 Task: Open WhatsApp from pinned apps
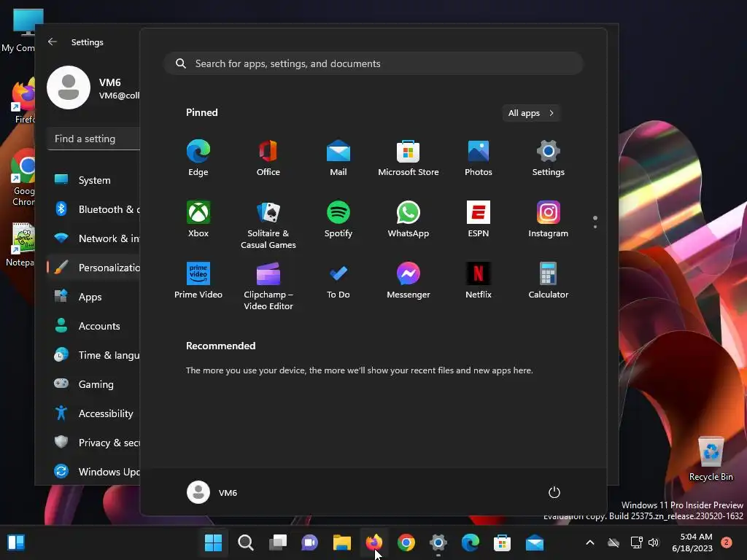coord(409,219)
